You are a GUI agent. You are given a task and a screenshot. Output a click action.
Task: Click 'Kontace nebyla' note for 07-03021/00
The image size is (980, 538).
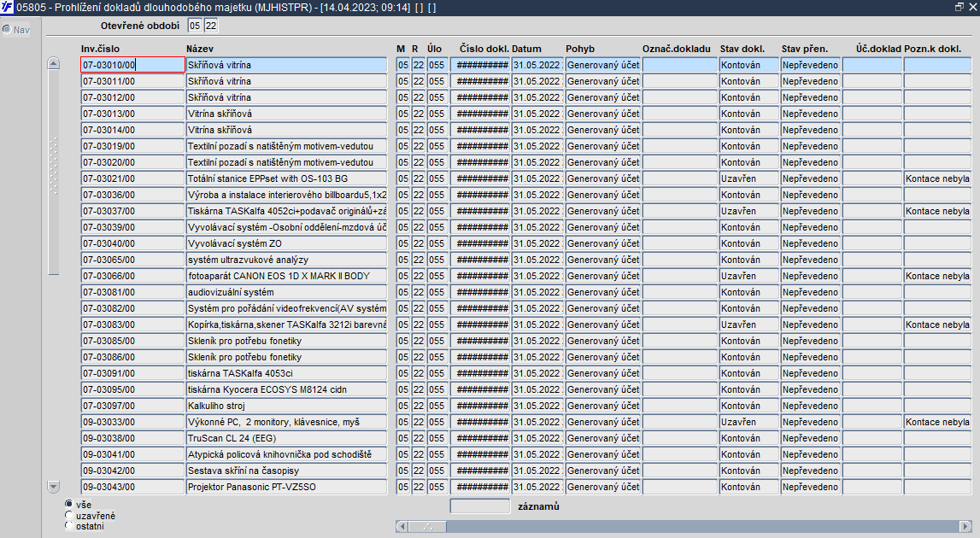[937, 178]
